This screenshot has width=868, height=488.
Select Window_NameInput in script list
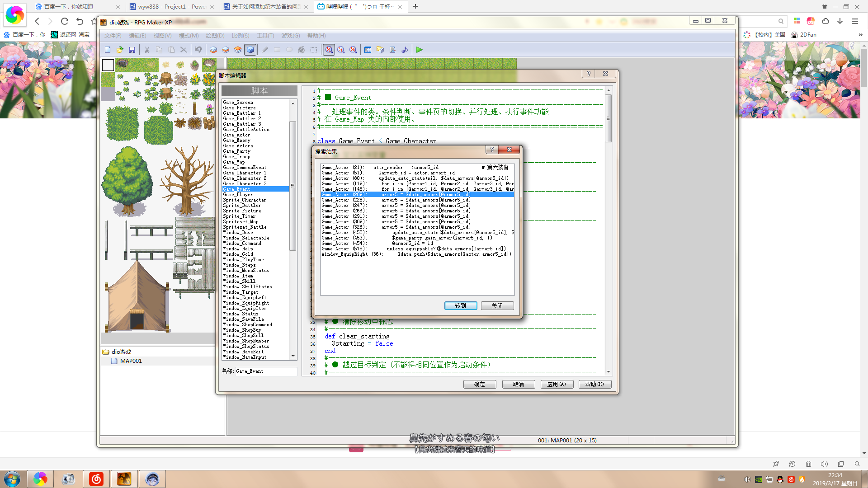coord(255,357)
